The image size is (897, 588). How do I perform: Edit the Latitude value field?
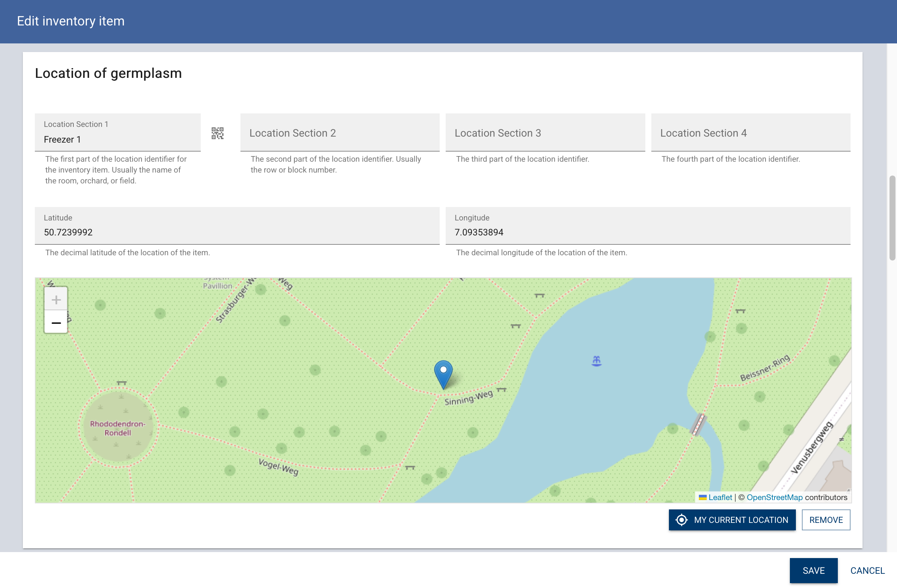[237, 226]
